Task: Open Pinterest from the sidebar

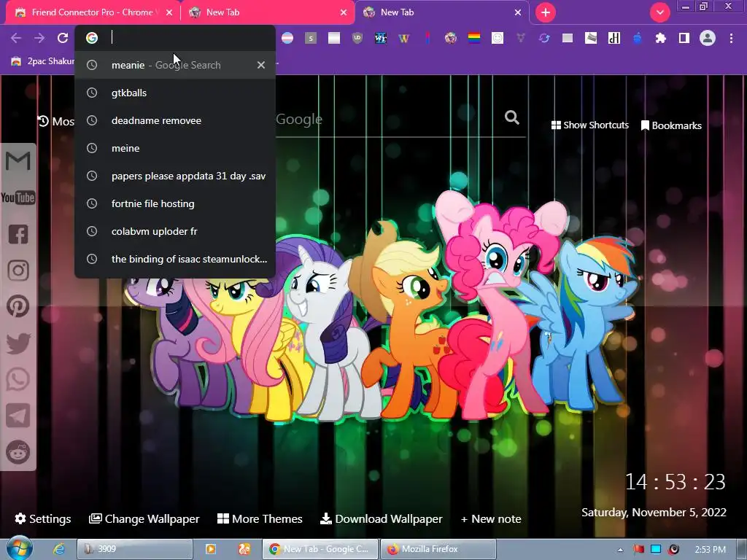Action: click(18, 306)
